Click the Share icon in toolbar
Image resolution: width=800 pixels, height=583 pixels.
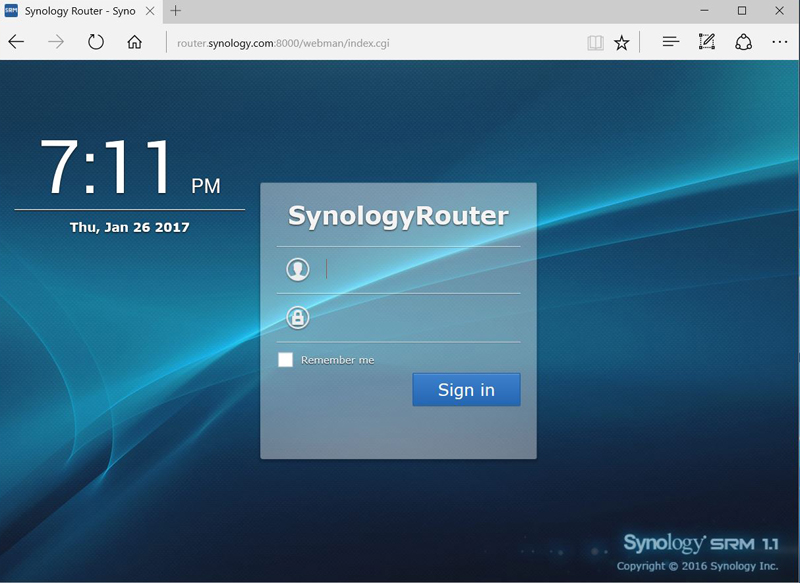pos(743,42)
